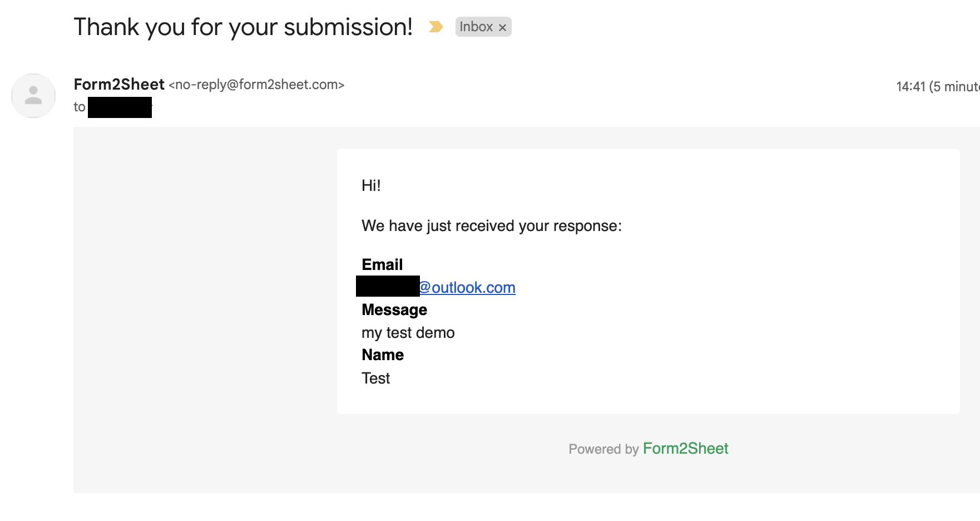Click the Form2Sheet sender name
Image resolution: width=980 pixels, height=521 pixels.
coord(119,85)
